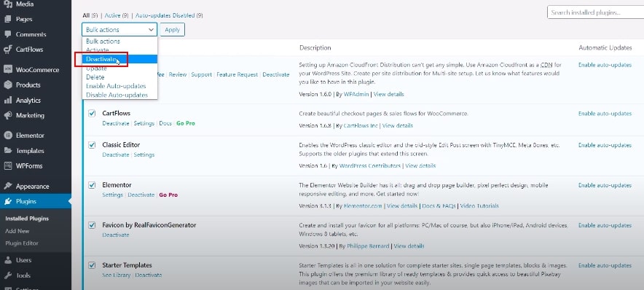The width and height of the screenshot is (644, 290).
Task: Open the Docs & FAQs link
Action: (x=439, y=205)
